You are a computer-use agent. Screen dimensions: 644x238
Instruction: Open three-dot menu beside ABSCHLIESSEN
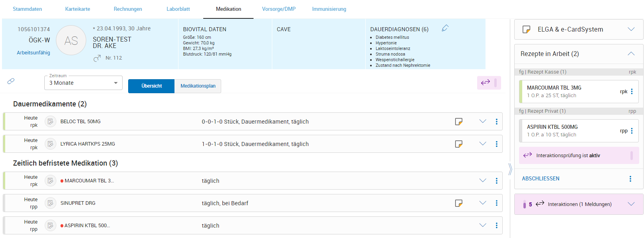click(630, 179)
